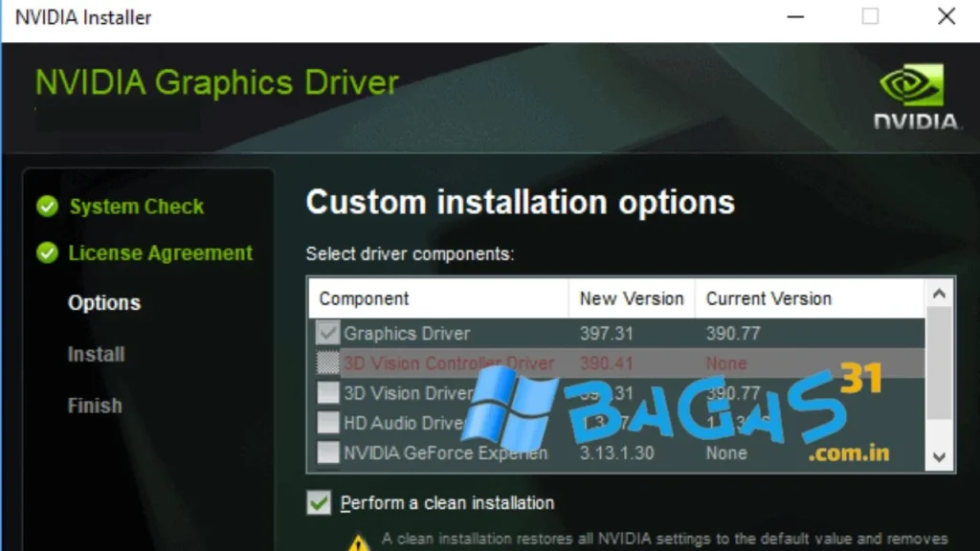
Task: Select the Install step
Action: coord(97,354)
